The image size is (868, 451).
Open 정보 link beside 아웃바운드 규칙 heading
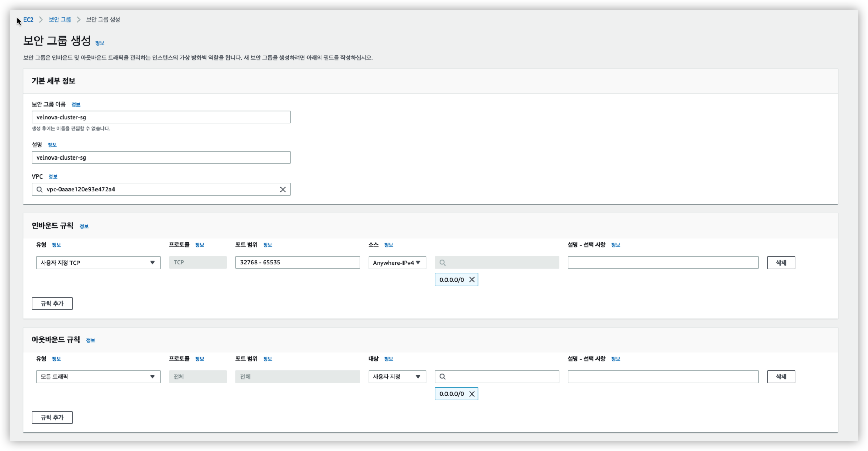(x=91, y=341)
